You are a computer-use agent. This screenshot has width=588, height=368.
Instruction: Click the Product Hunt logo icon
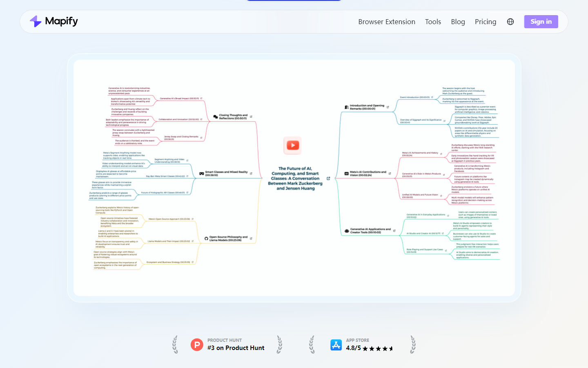point(197,345)
